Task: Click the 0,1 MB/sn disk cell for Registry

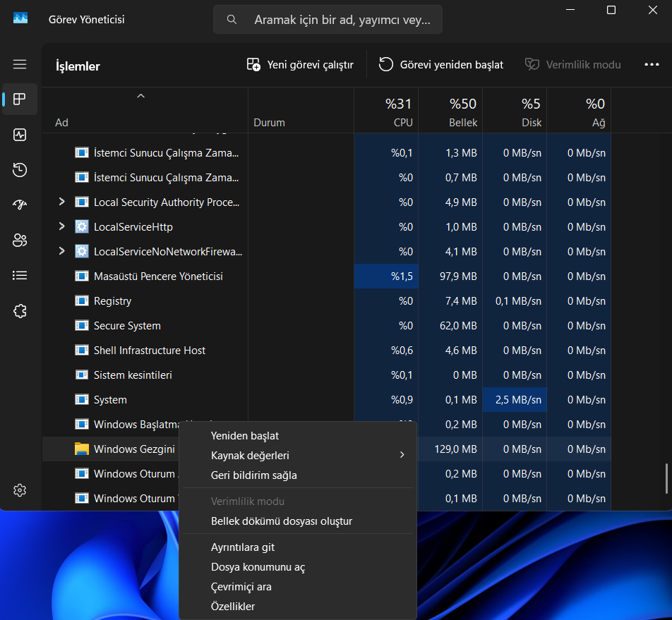Action: (x=515, y=300)
